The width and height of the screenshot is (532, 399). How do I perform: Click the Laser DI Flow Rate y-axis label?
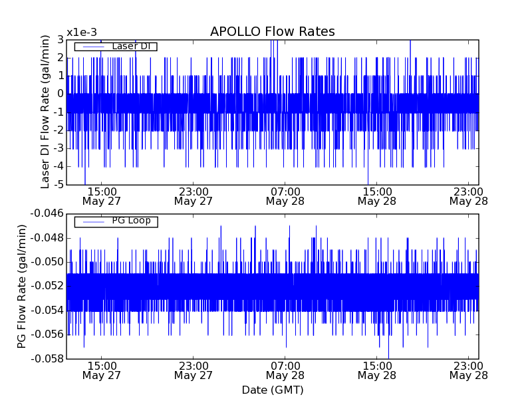tap(46, 112)
